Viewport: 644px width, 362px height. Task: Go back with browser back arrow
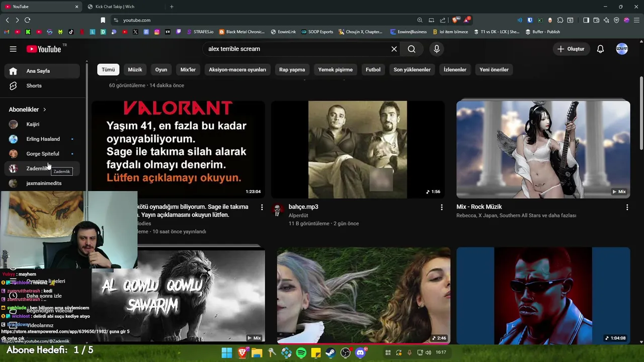[7, 20]
